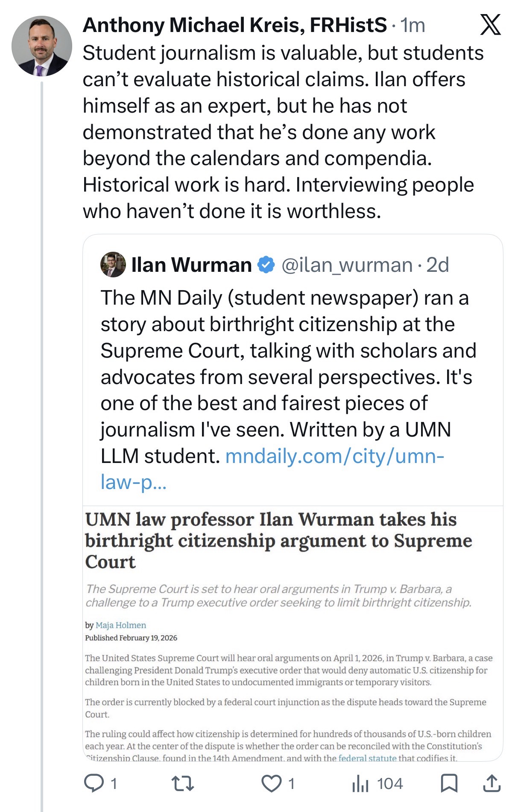The width and height of the screenshot is (515, 812).
Task: Like the post with heart icon
Action: coord(272,783)
